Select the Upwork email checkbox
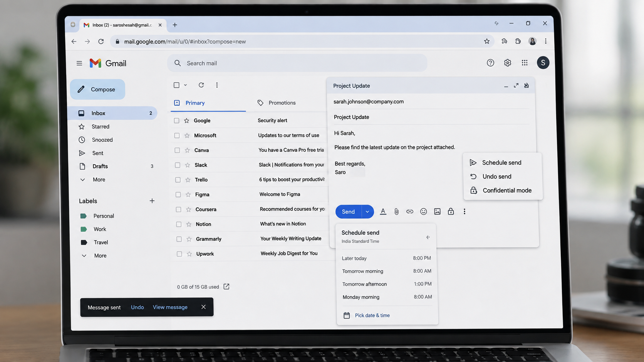The width and height of the screenshot is (644, 362). pos(179,254)
